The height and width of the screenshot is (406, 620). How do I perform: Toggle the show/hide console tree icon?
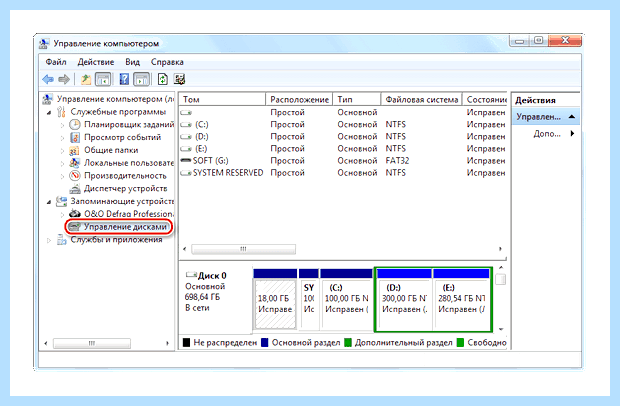point(103,79)
